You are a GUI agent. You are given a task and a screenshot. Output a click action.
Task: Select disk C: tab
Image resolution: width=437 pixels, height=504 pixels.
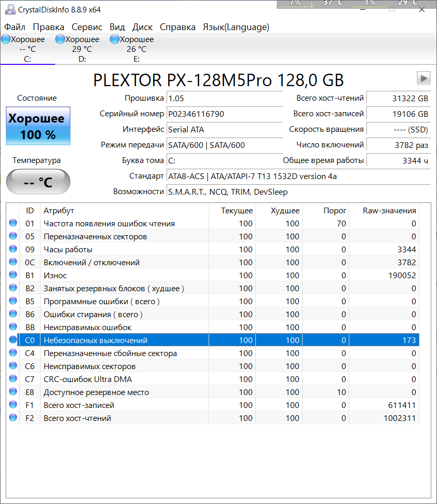(28, 49)
